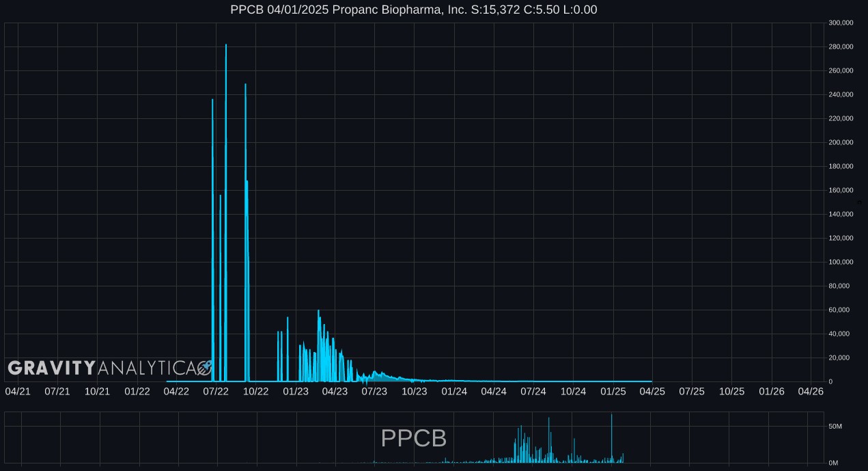
Task: Click the 50M volume axis label
Action: click(x=835, y=427)
